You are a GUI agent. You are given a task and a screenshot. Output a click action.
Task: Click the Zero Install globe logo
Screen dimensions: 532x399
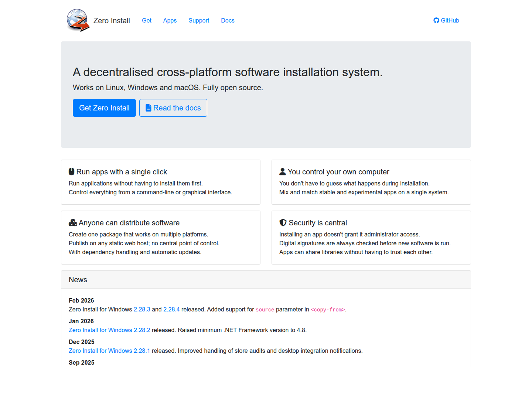[x=78, y=20]
